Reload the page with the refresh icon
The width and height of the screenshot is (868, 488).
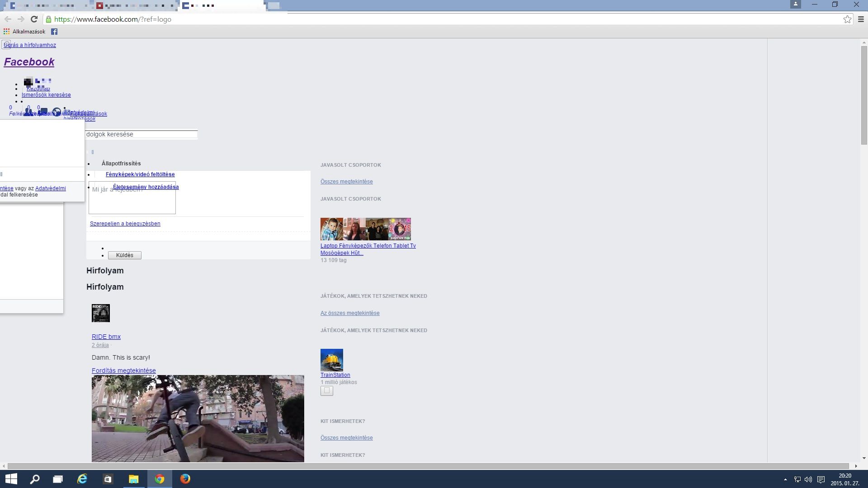34,19
